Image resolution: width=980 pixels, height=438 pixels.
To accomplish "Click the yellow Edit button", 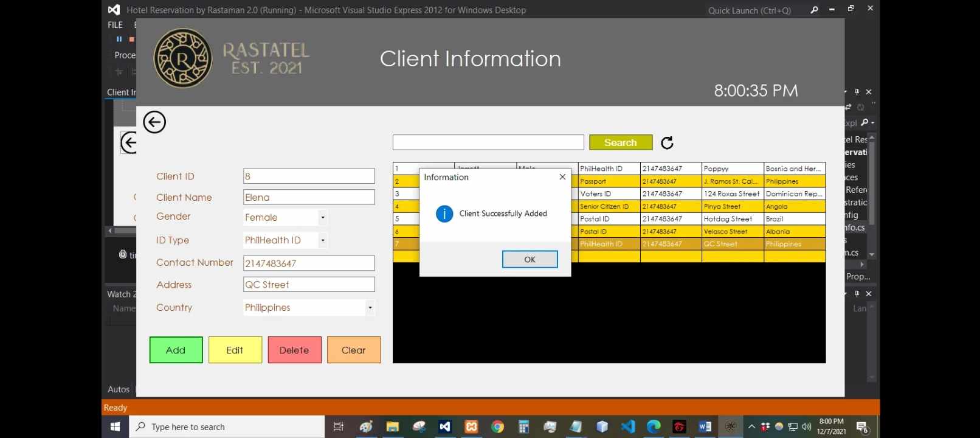I will [x=235, y=350].
